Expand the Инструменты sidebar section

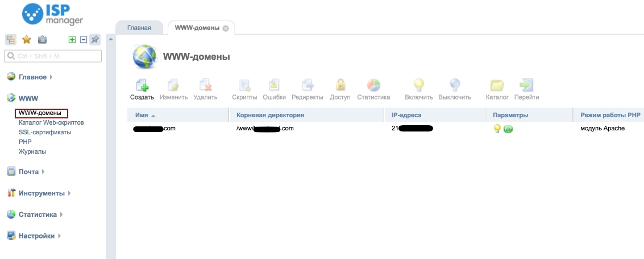pyautogui.click(x=41, y=193)
